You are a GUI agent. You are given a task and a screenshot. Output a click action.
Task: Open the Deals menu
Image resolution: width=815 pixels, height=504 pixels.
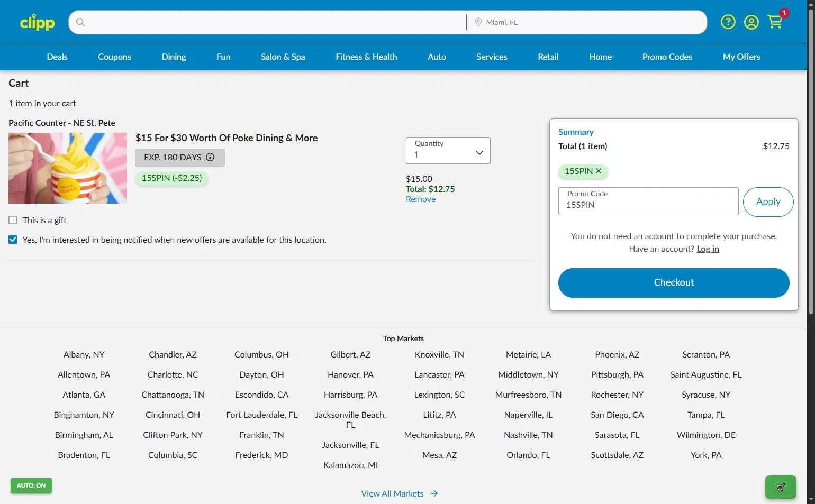click(57, 57)
